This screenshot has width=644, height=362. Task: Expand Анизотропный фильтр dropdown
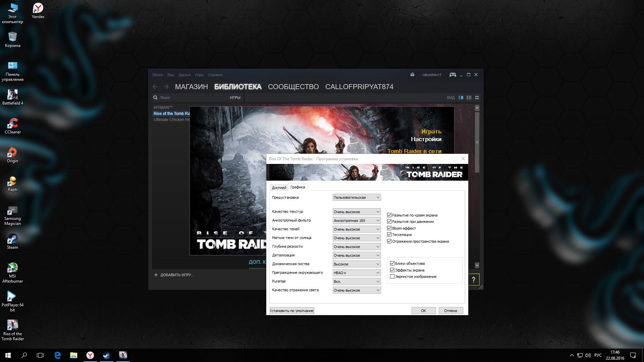(357, 221)
